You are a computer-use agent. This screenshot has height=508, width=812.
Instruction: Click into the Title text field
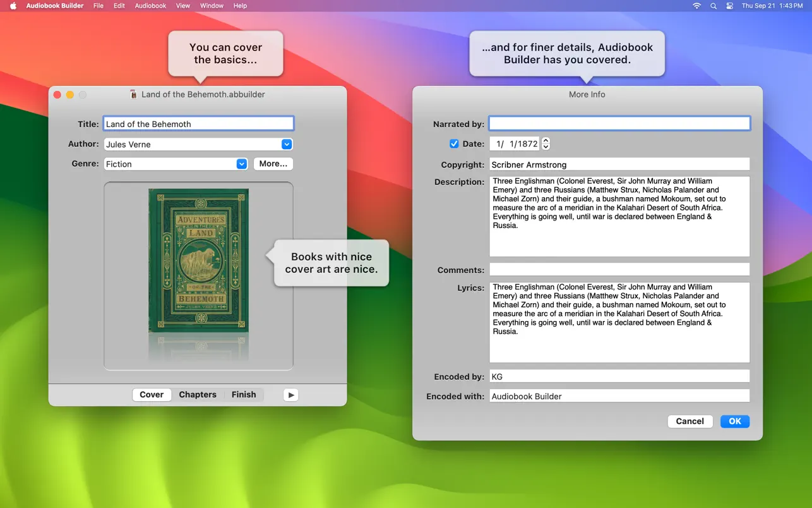coord(198,124)
